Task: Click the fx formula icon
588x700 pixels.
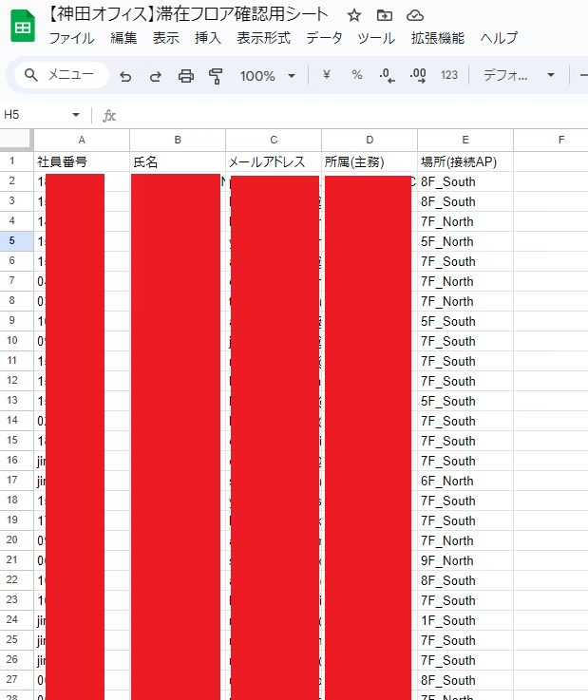Action: (x=109, y=116)
